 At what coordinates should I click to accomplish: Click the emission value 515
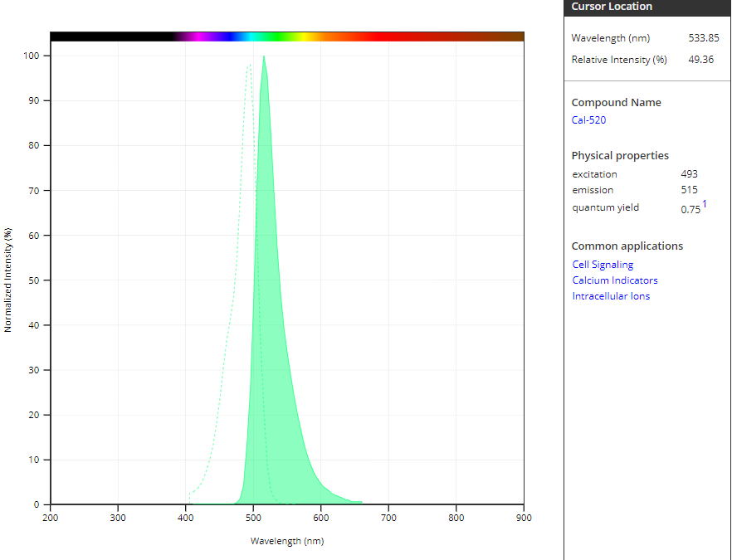689,190
